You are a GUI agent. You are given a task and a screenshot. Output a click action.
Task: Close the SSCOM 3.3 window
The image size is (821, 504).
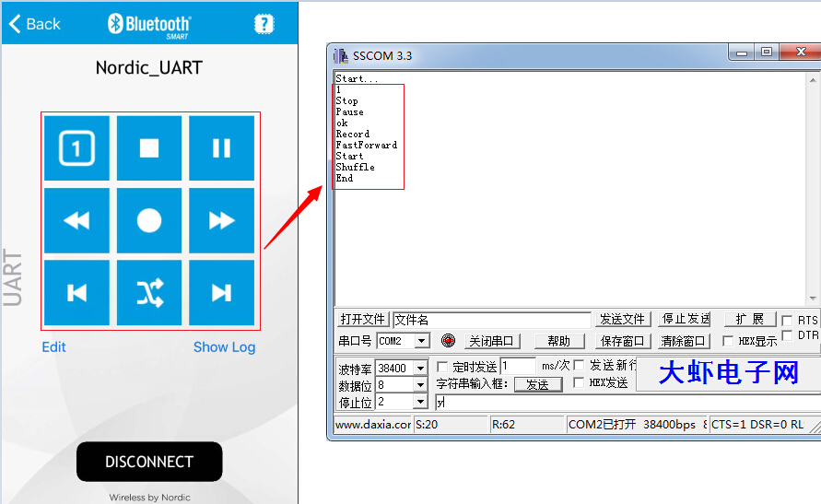tap(801, 53)
